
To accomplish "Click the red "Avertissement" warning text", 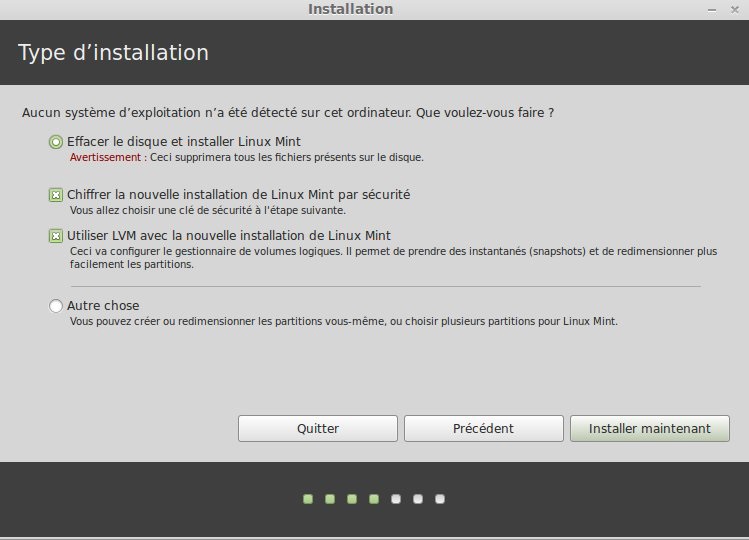I will point(106,158).
